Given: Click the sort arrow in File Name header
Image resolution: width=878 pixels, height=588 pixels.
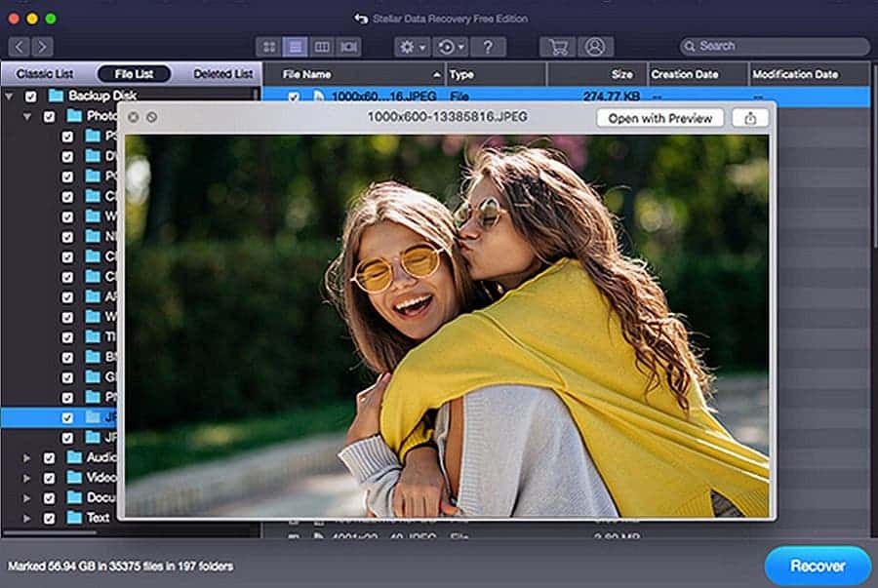Looking at the screenshot, I should coord(437,74).
